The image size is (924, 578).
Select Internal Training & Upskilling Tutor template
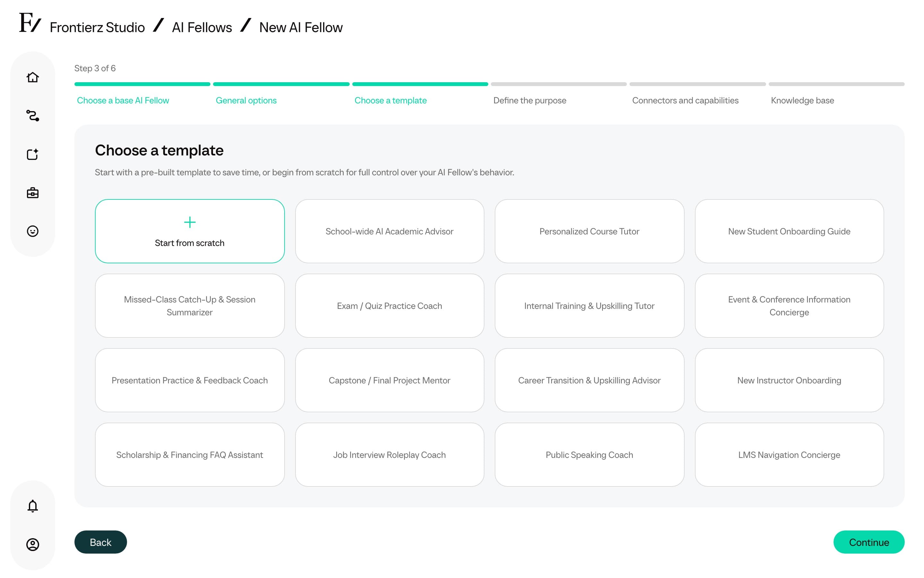(589, 305)
